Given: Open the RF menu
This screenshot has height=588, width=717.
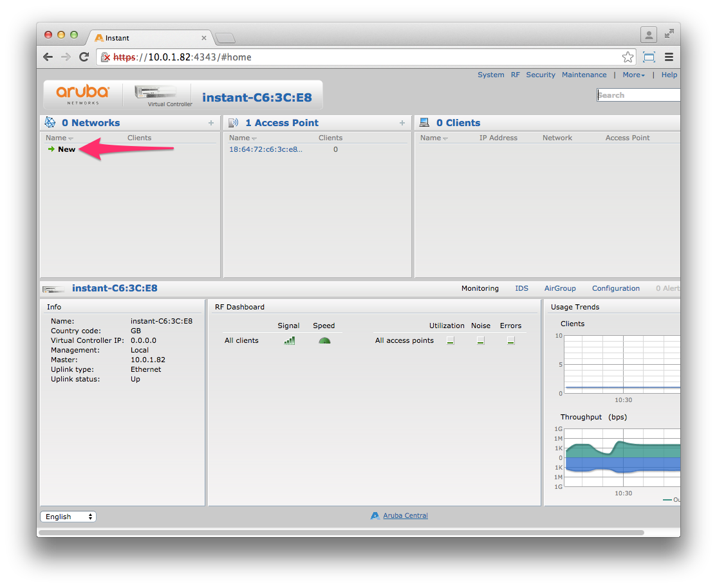Looking at the screenshot, I should point(516,75).
